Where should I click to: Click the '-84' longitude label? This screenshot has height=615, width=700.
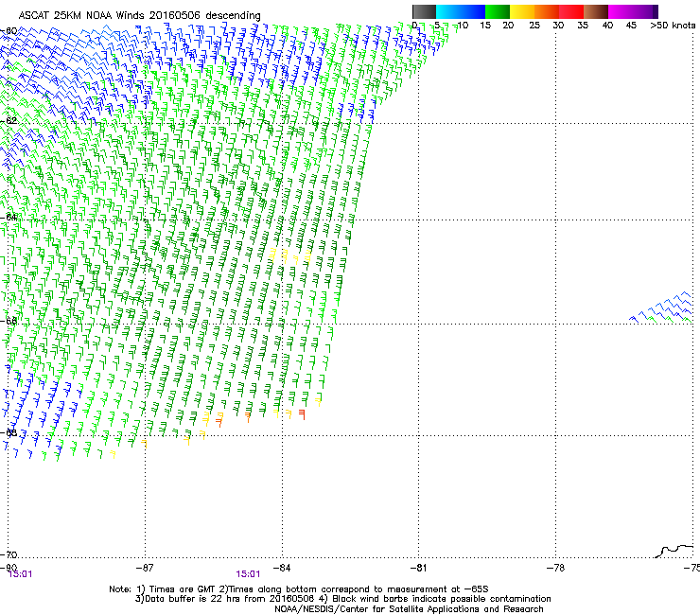click(282, 568)
